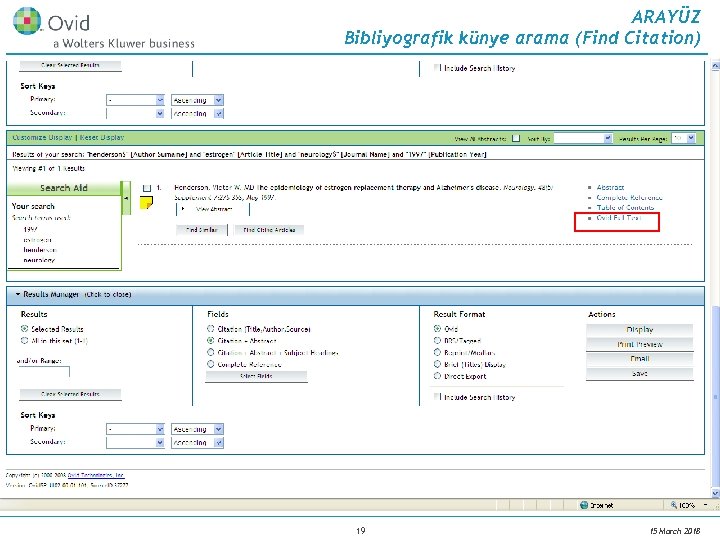
Task: Click the 1997 search term
Action: [31, 229]
